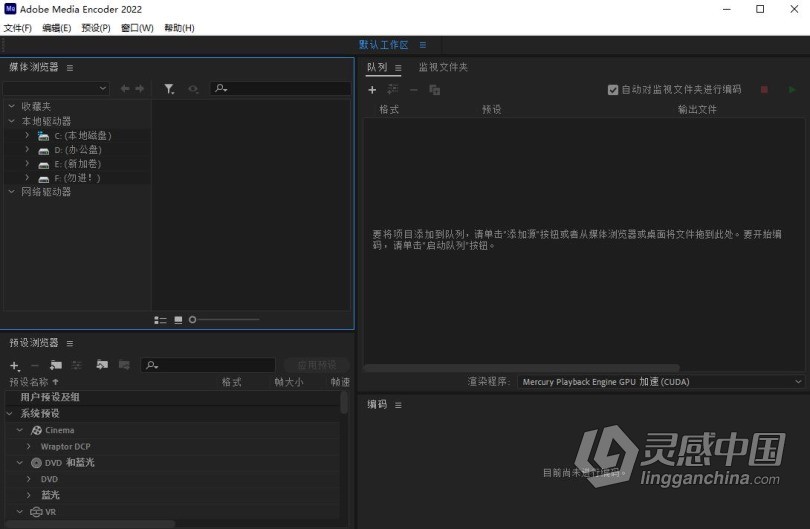Open the preset settings icon
810x529 pixels.
click(76, 365)
